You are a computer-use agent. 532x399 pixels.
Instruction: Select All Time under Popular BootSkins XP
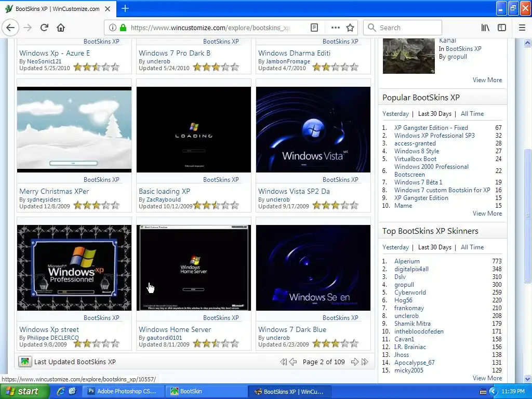[472, 114]
